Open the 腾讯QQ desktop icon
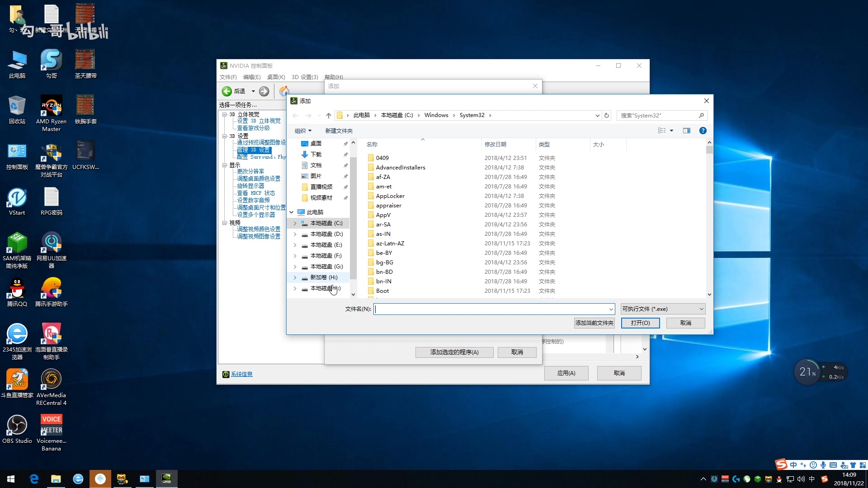Screen dimensions: 868x488 pyautogui.click(x=17, y=293)
